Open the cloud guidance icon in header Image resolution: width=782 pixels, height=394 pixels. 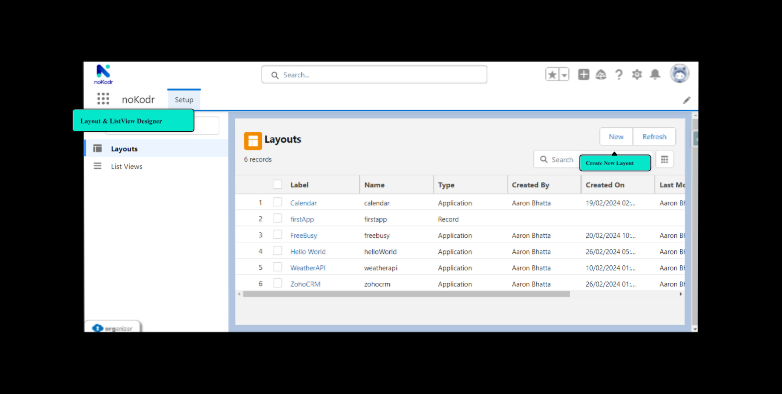(x=601, y=75)
